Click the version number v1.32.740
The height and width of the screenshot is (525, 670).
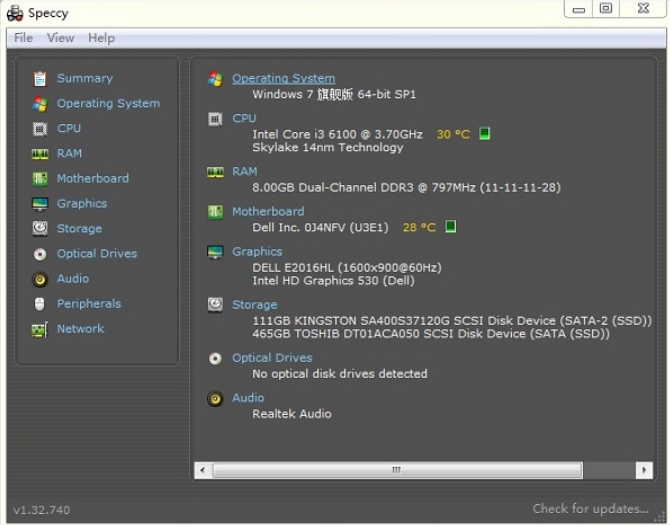[41, 510]
